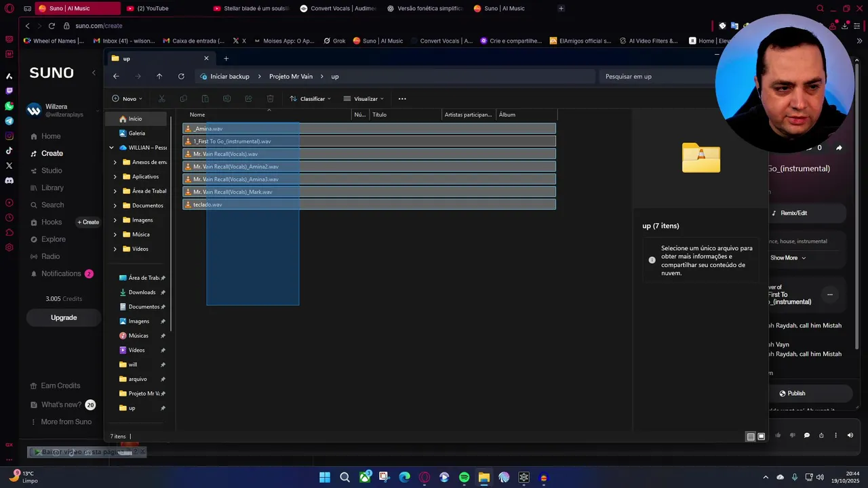
Task: Open Grok bookmark in bookmarks bar
Action: (x=334, y=41)
